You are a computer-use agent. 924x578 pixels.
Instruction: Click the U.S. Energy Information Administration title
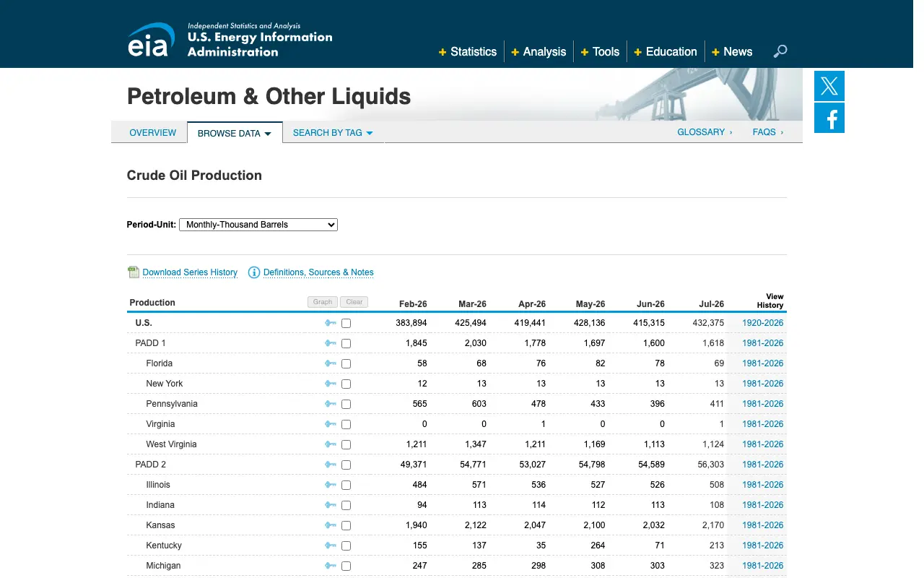260,44
